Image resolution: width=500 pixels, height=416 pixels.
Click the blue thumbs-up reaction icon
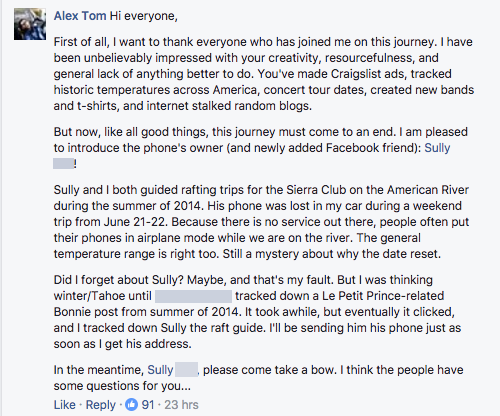(131, 405)
